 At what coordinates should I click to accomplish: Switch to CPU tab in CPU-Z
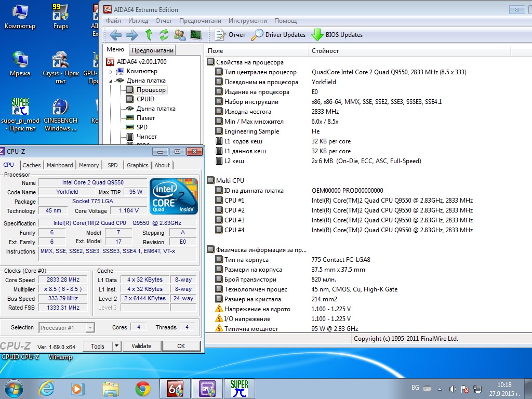click(x=9, y=165)
